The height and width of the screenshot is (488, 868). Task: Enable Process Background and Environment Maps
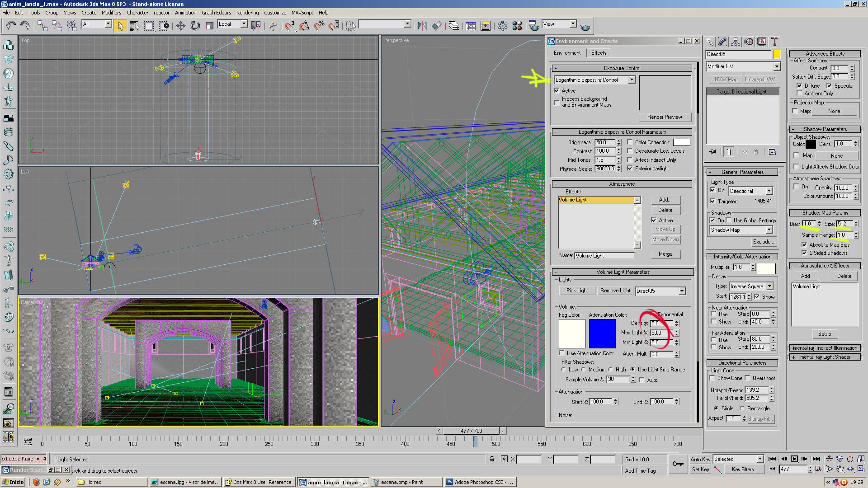(x=557, y=103)
